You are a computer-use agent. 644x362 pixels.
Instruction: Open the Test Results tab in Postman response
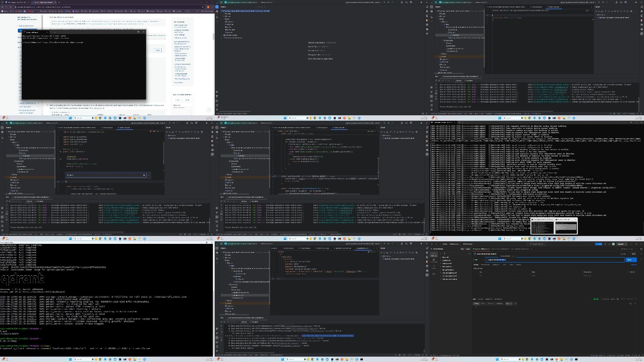(498, 299)
